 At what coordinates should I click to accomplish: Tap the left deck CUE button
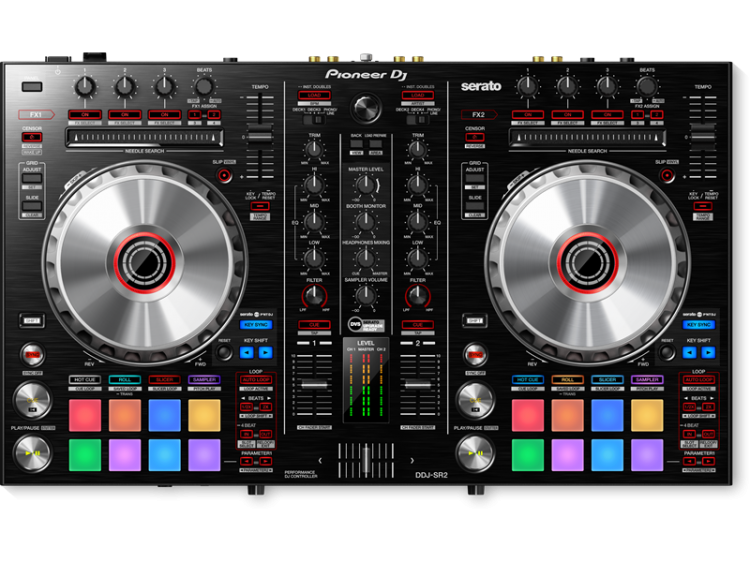32,400
